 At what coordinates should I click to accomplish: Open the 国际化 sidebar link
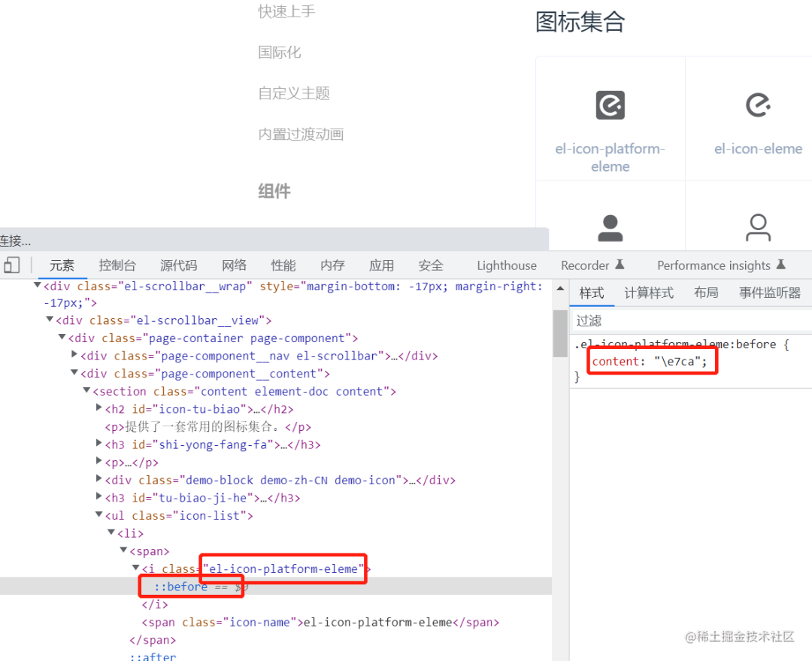point(280,53)
